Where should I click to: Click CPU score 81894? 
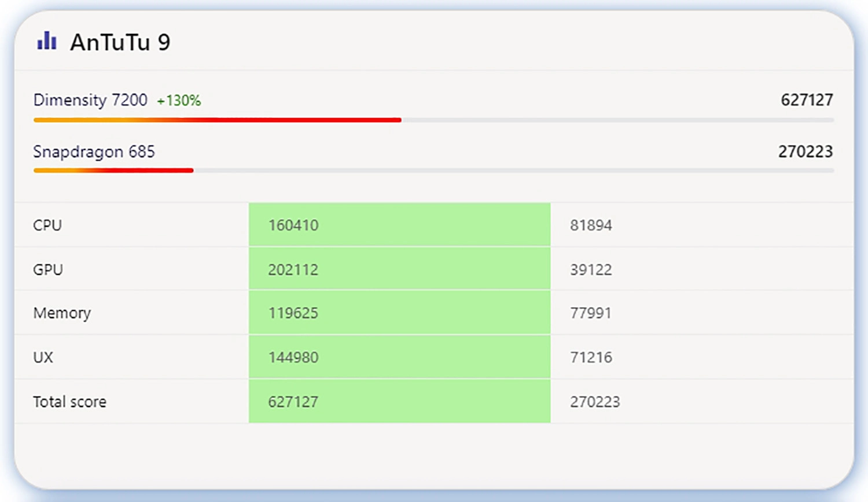click(x=591, y=225)
